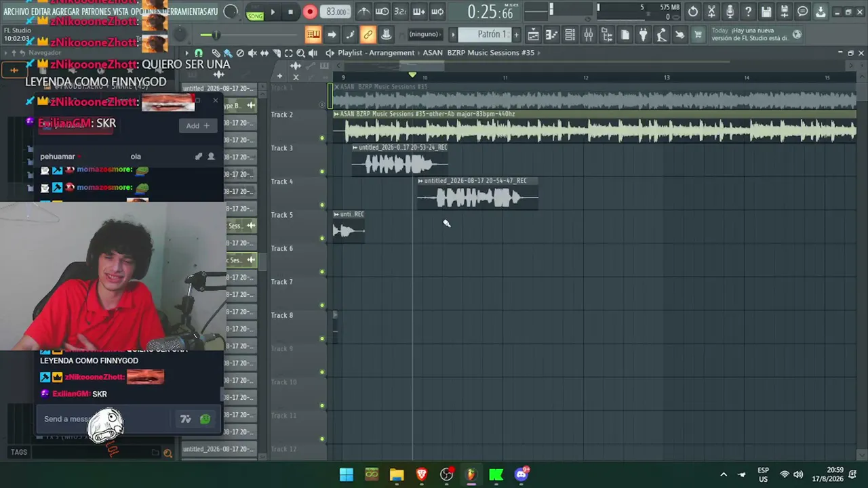
Task: Open File Explorer from the taskbar
Action: (x=397, y=474)
